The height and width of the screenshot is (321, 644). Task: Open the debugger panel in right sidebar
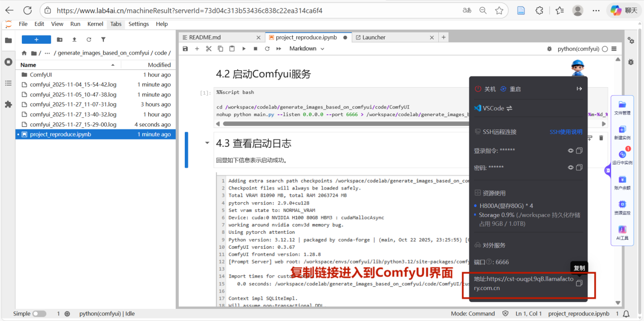pos(631,62)
